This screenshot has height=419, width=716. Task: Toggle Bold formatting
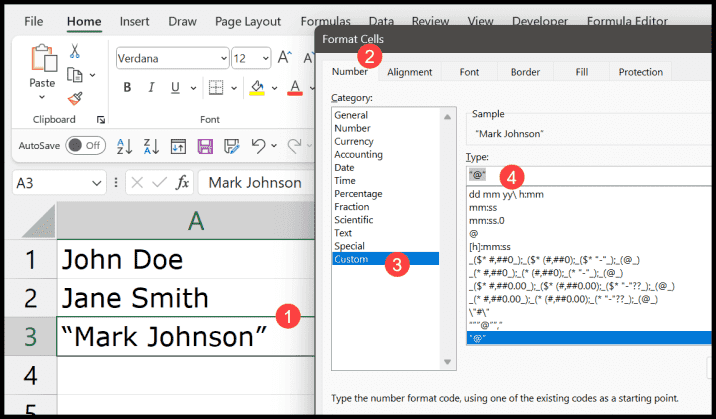tap(127, 88)
